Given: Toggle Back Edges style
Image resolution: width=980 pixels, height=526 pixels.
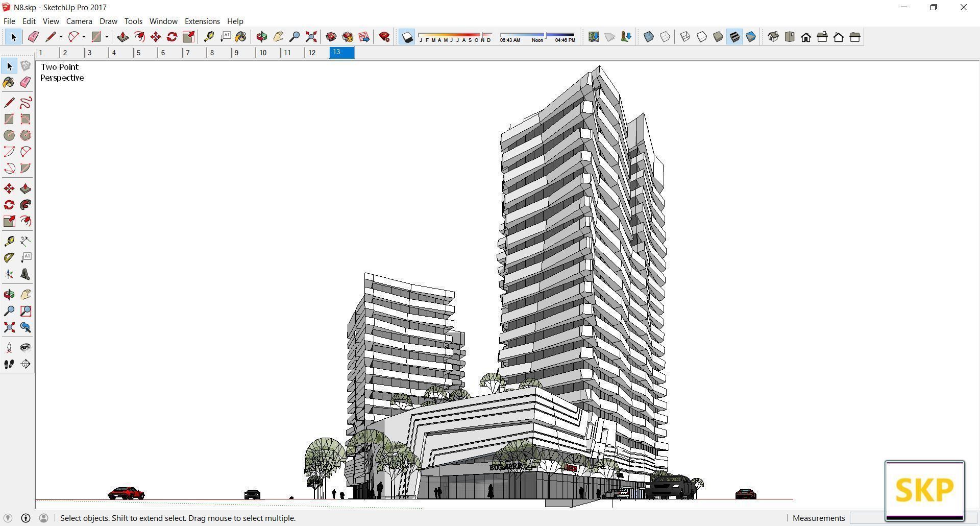Looking at the screenshot, I should 665,37.
